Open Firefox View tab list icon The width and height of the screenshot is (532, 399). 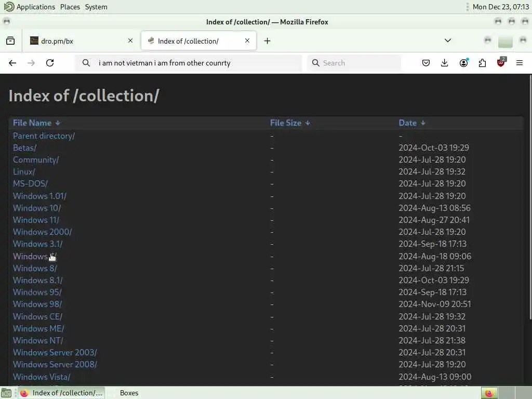point(10,41)
